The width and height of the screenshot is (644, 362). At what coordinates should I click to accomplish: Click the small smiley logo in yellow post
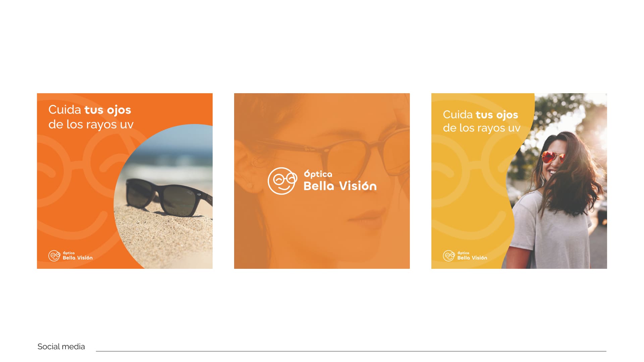pos(449,256)
